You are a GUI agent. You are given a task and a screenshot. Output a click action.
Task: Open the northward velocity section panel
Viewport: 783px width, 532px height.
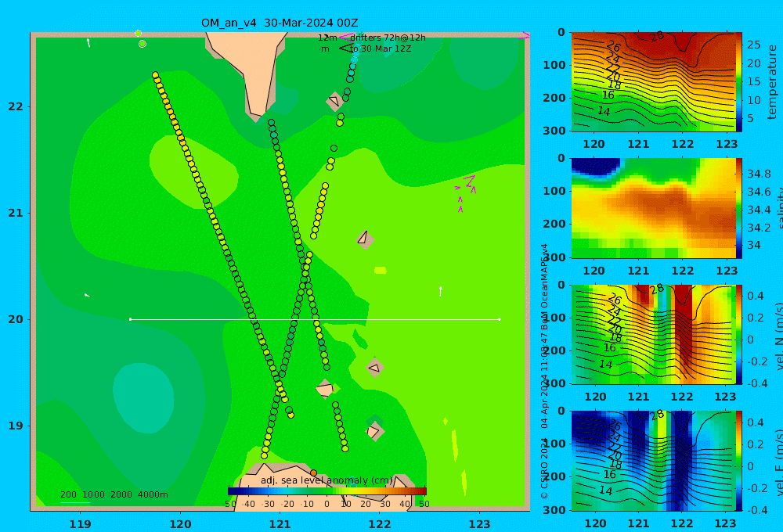tap(654, 334)
